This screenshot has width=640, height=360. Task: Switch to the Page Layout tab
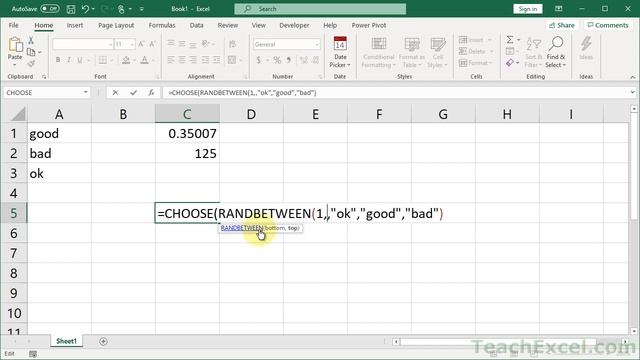point(116,25)
